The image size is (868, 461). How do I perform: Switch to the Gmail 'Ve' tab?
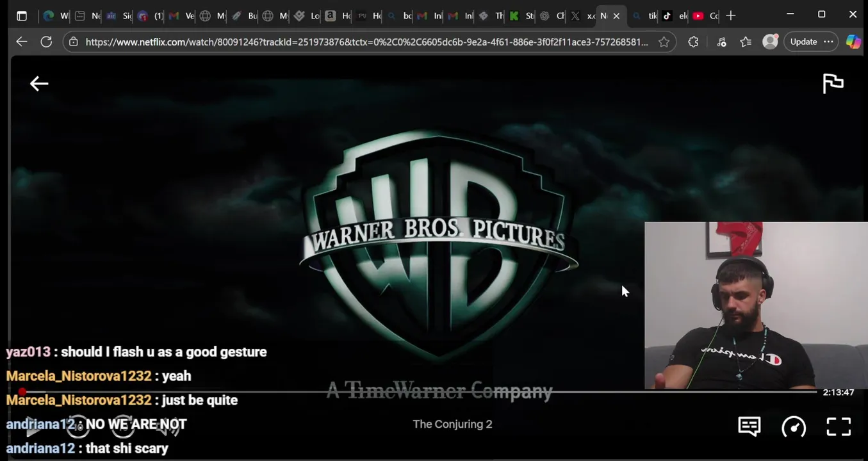click(x=180, y=16)
